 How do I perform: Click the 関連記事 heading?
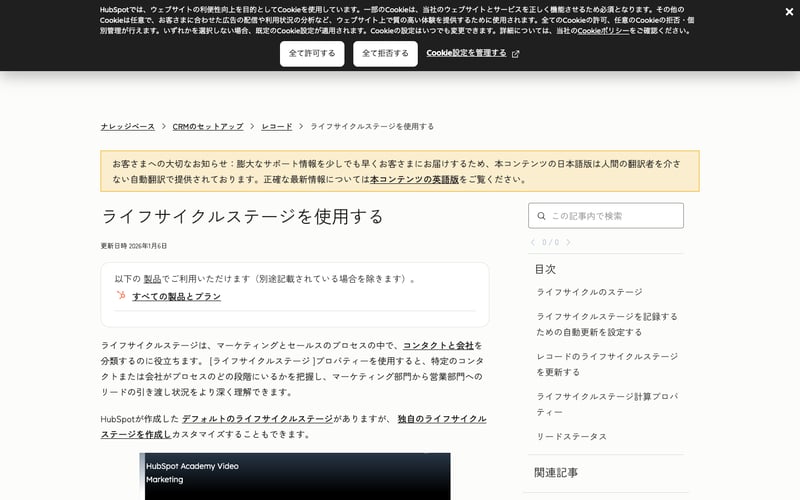pyautogui.click(x=556, y=473)
